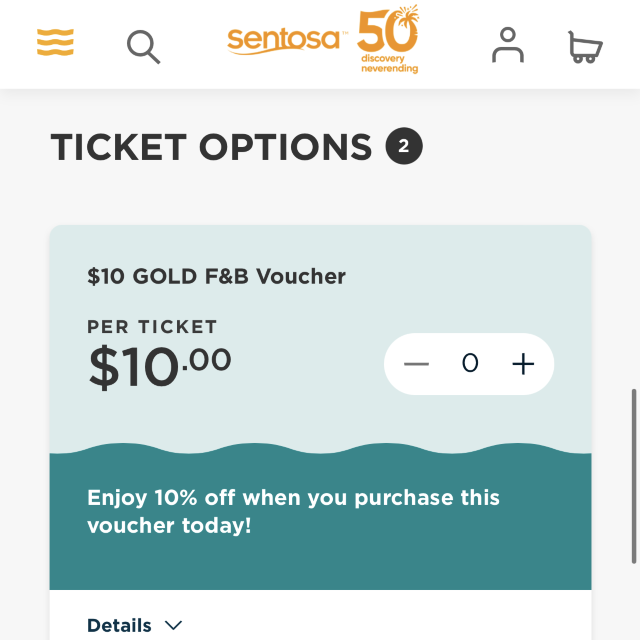Screen dimensions: 640x640
Task: Click the 50 discovery neverending anniversary emblem
Action: click(388, 39)
